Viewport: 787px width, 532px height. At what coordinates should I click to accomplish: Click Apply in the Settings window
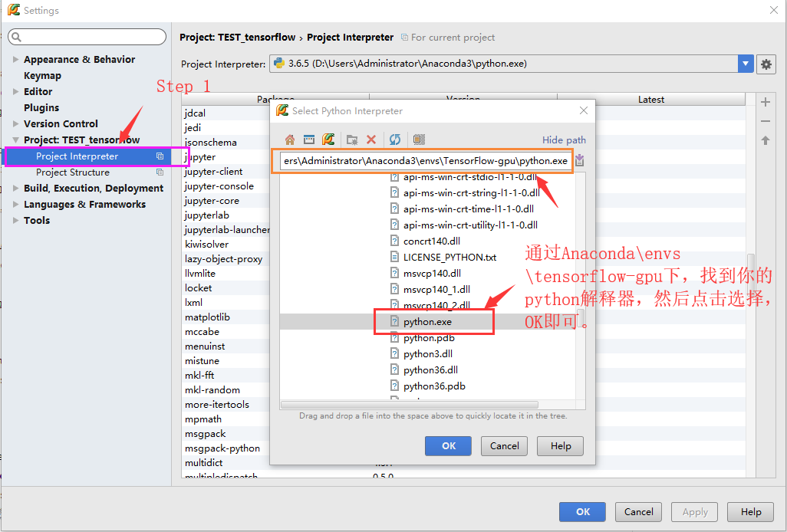[x=695, y=512]
